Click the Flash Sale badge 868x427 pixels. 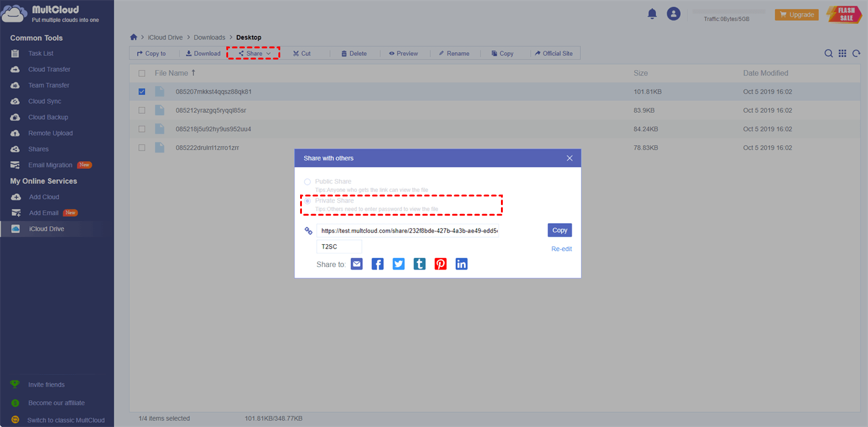844,14
